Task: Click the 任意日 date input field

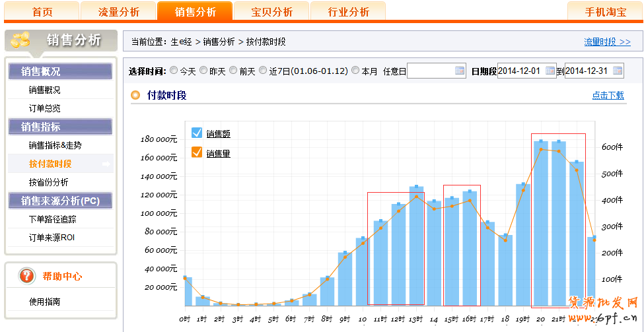Action: (x=430, y=71)
